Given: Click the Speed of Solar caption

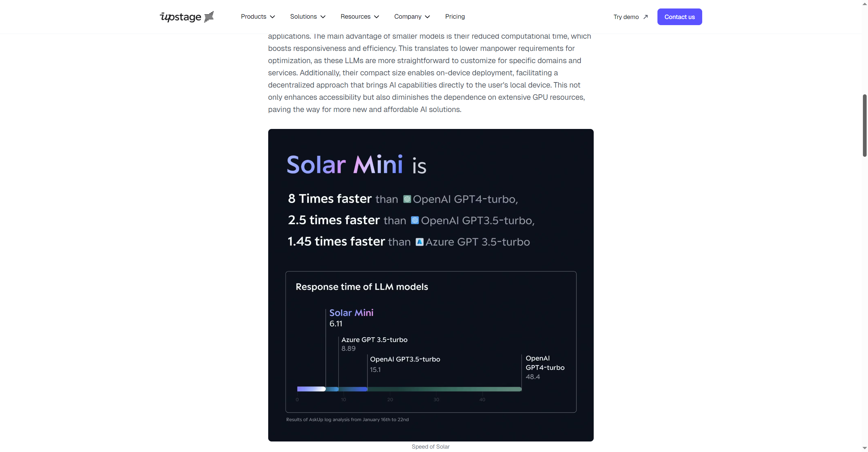Looking at the screenshot, I should (430, 447).
